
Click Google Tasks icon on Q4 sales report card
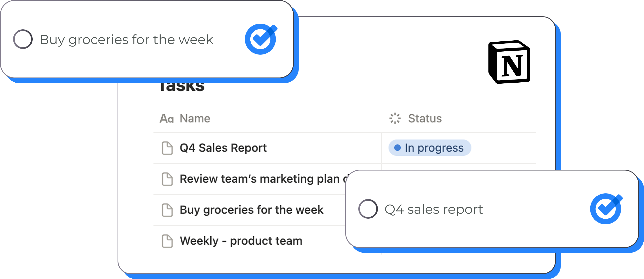pos(606,209)
